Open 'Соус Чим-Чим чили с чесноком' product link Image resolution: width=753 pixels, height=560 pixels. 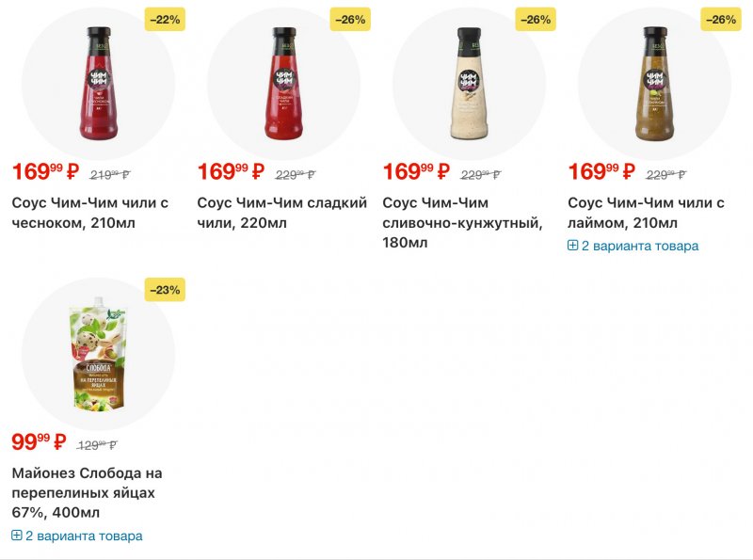coord(89,213)
